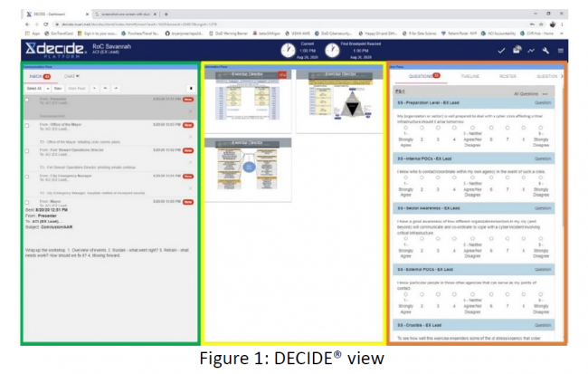The image size is (588, 374).
Task: Open the trend line chart icon
Action: (531, 51)
